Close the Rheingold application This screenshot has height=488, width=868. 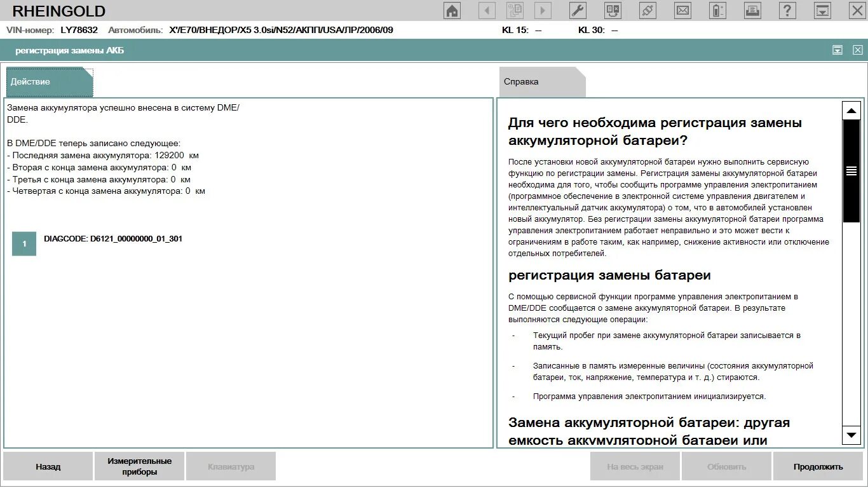(x=857, y=11)
